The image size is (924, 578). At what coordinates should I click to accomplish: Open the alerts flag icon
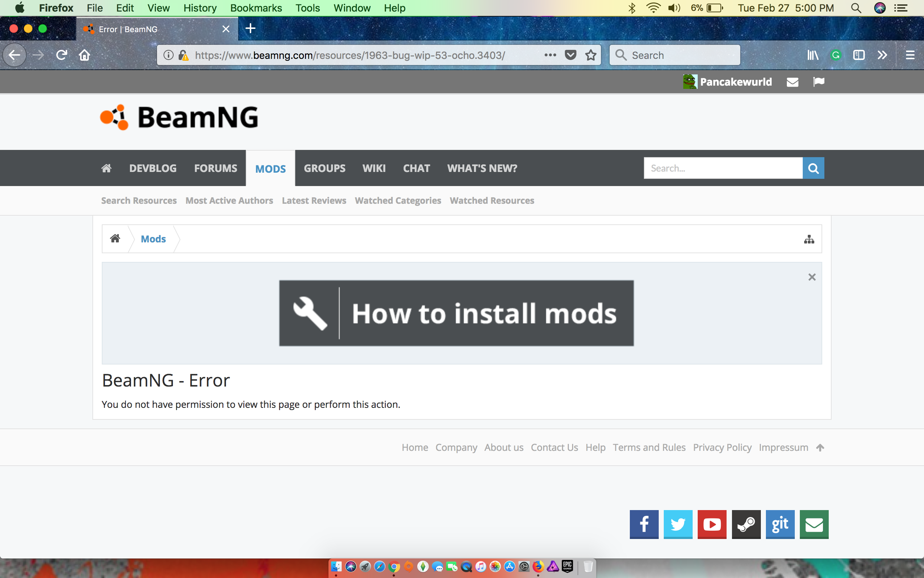tap(819, 82)
